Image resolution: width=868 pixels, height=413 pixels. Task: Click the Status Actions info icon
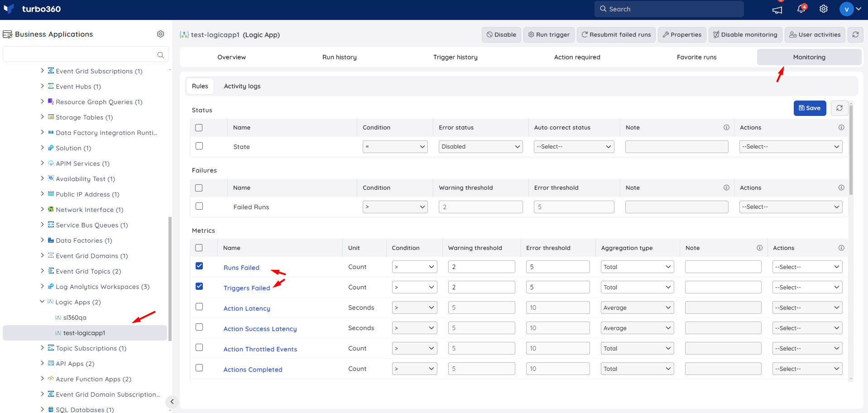(x=841, y=128)
